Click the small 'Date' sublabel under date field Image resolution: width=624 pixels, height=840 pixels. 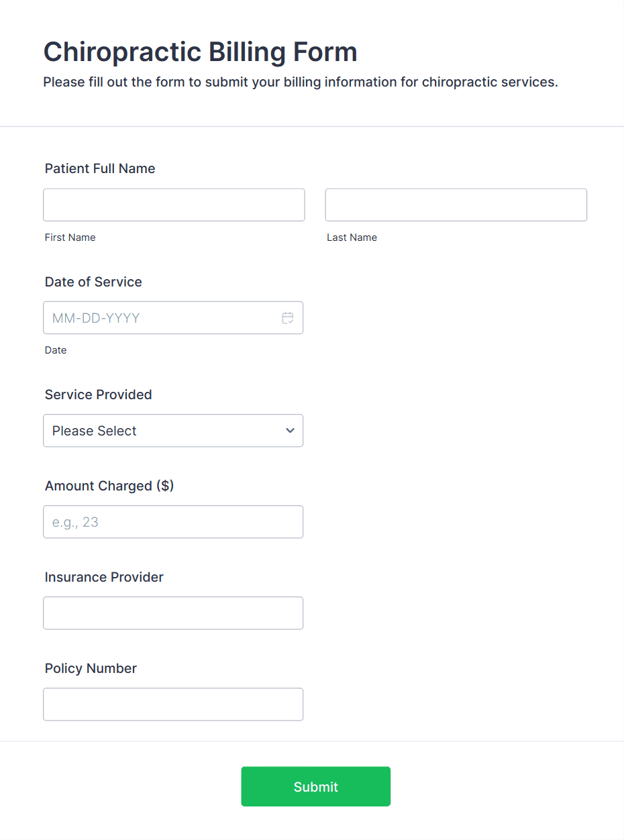pyautogui.click(x=56, y=350)
